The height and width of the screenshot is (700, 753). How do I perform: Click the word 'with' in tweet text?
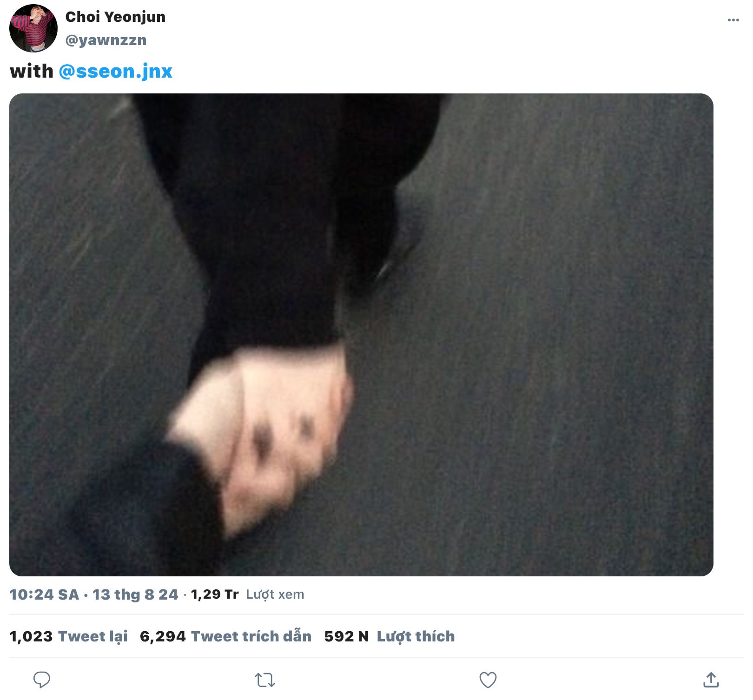(32, 71)
